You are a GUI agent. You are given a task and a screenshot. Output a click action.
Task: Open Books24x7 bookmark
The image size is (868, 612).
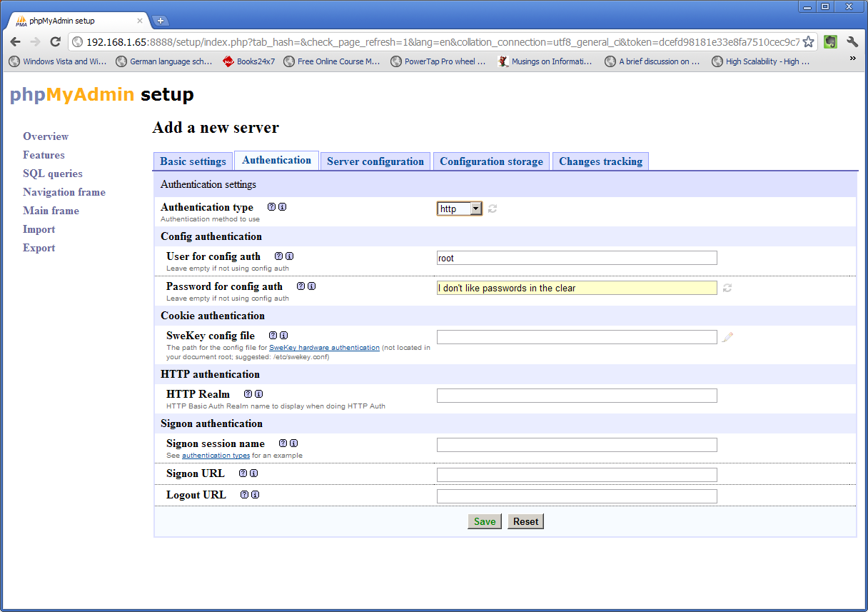(249, 61)
